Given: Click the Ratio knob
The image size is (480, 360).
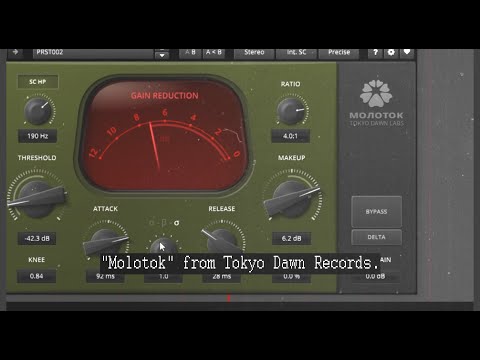Looking at the screenshot, I should pos(291,110).
